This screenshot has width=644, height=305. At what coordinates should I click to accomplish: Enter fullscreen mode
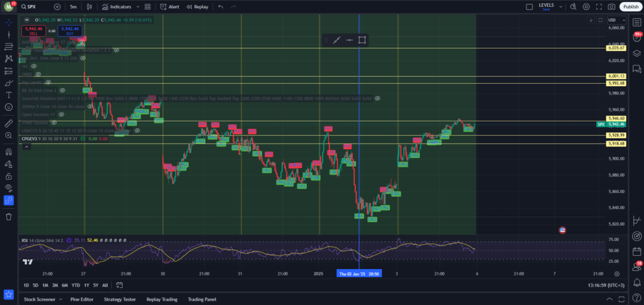click(x=599, y=6)
